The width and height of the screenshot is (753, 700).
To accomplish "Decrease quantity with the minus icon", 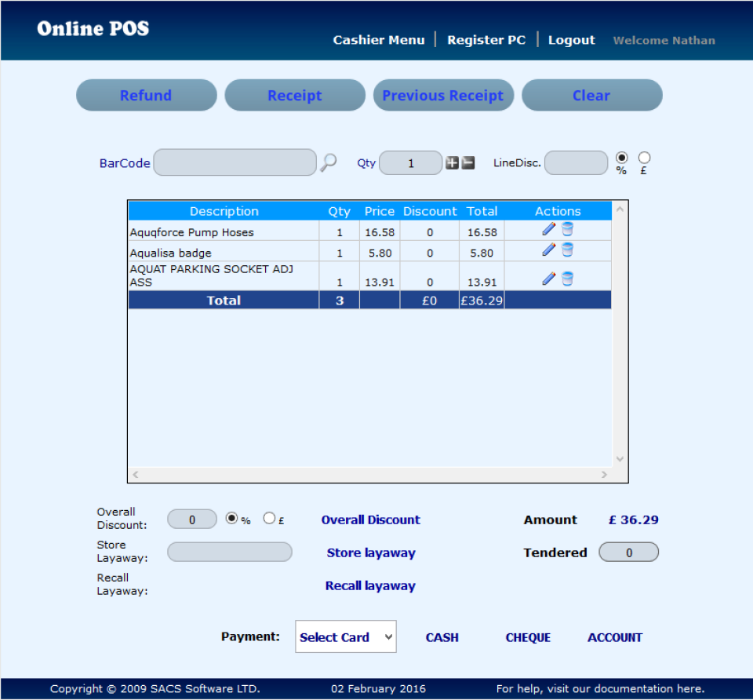I will (x=467, y=162).
